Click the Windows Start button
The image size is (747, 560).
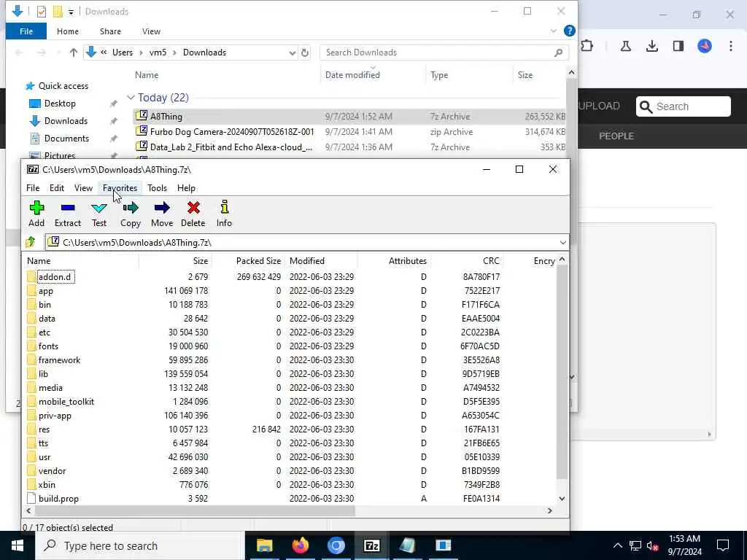(x=18, y=545)
